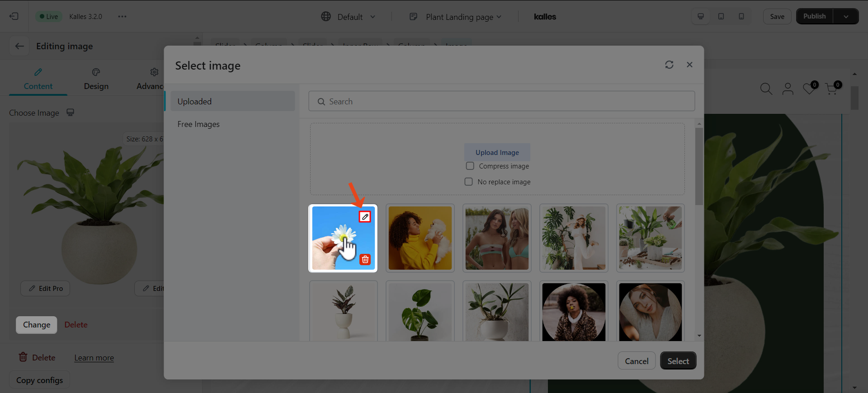The height and width of the screenshot is (393, 868).
Task: Click the image gallery scrollbar
Action: (x=699, y=166)
